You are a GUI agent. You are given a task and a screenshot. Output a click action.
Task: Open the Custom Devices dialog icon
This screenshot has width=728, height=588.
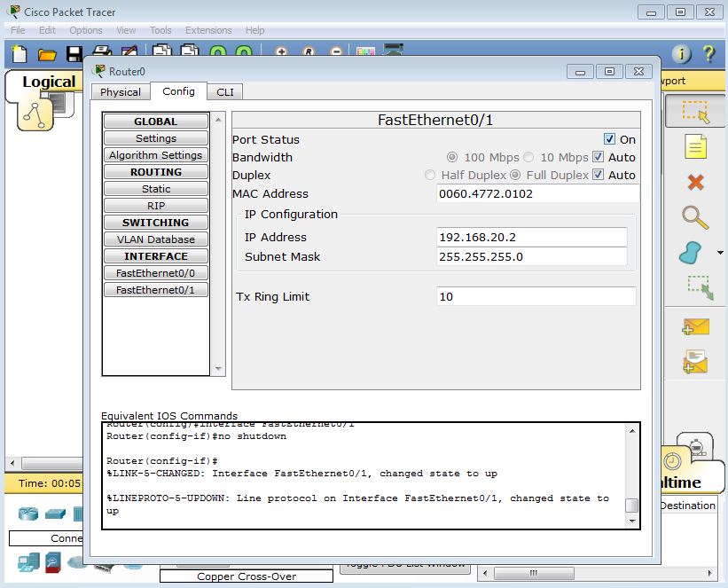tap(393, 50)
